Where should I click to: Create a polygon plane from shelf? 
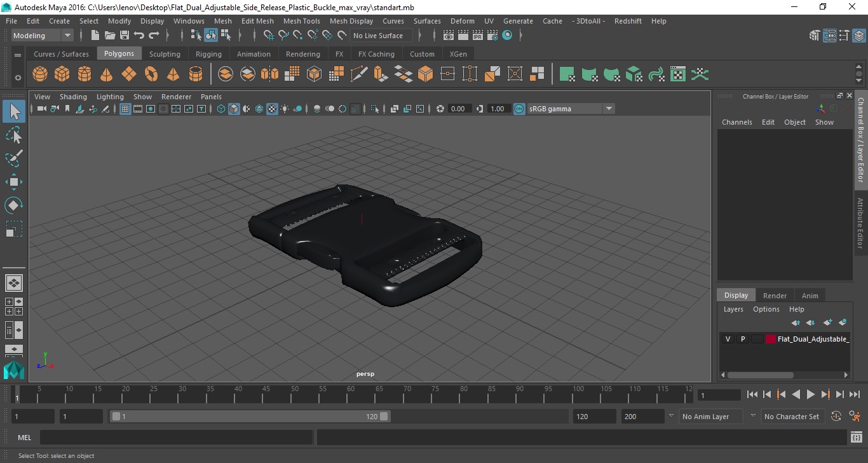pos(129,74)
